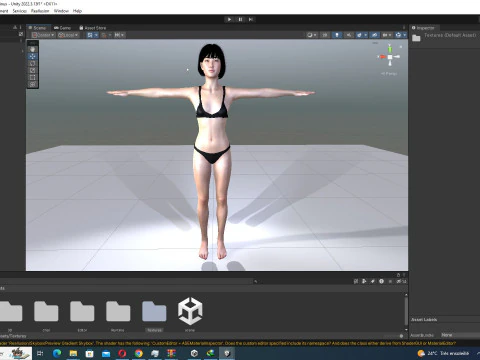Viewport: 480px width, 360px height.
Task: Toggle grid snapping in scene toolbar
Action: click(x=104, y=35)
